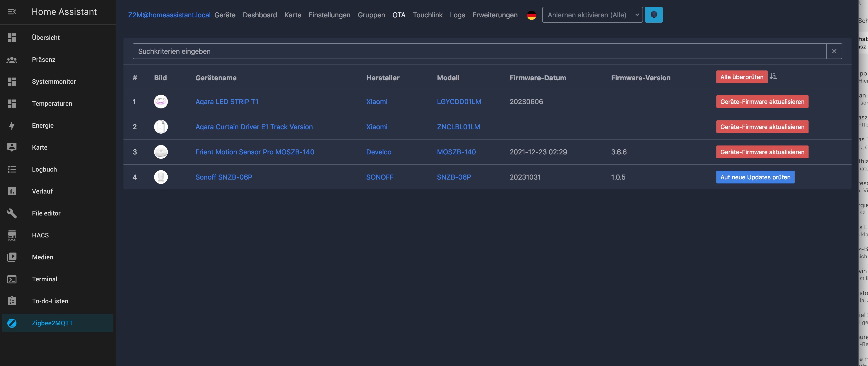Image resolution: width=868 pixels, height=366 pixels.
Task: Switch to the Touchlink tab
Action: 427,15
